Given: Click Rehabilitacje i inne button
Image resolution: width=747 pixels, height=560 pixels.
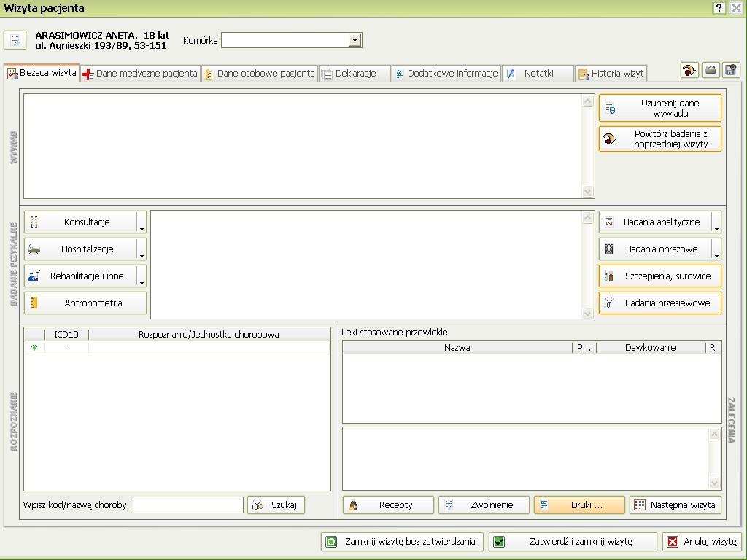Looking at the screenshot, I should 80,276.
